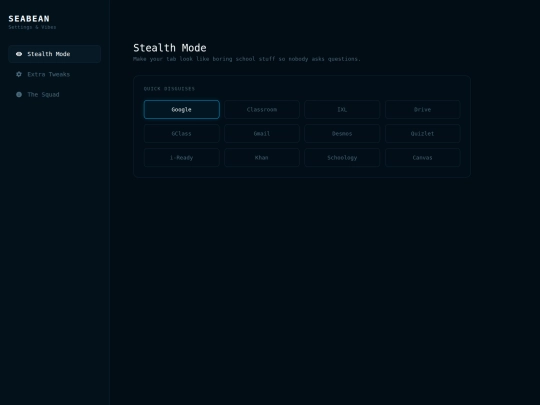Click the round icon beside The Squad
540x405 pixels.
[x=19, y=94]
